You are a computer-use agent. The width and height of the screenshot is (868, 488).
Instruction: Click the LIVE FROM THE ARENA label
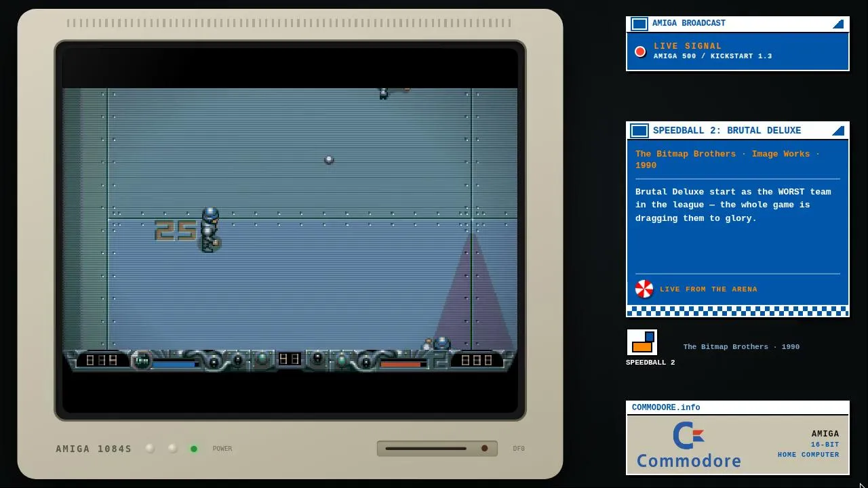709,289
